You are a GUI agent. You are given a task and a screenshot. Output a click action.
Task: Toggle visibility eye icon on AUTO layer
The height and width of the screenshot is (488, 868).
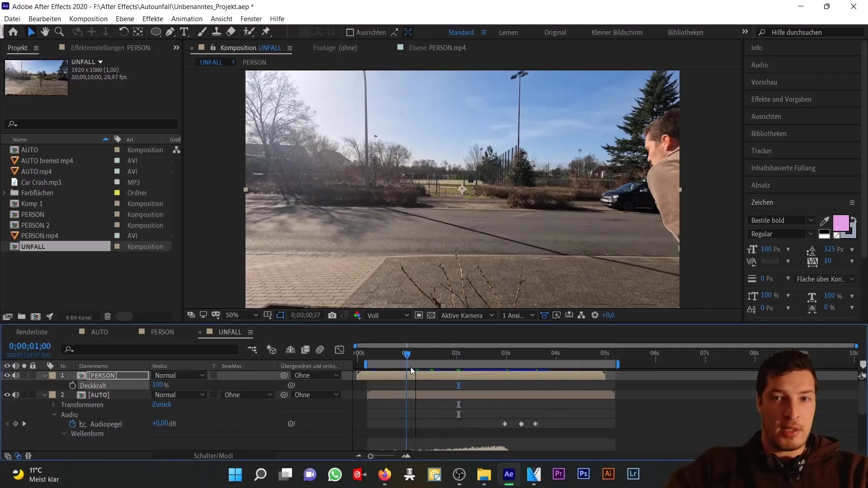[x=7, y=394]
